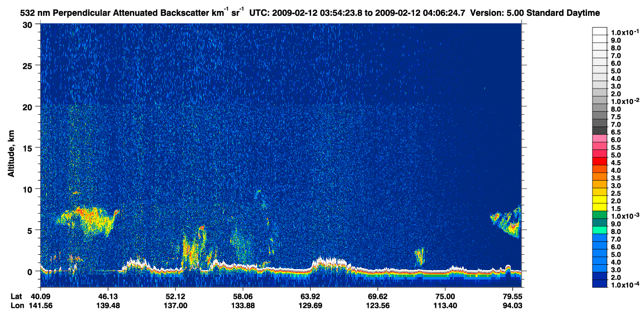
Task: Pick the mint green color bar swatch
Action: point(599,230)
